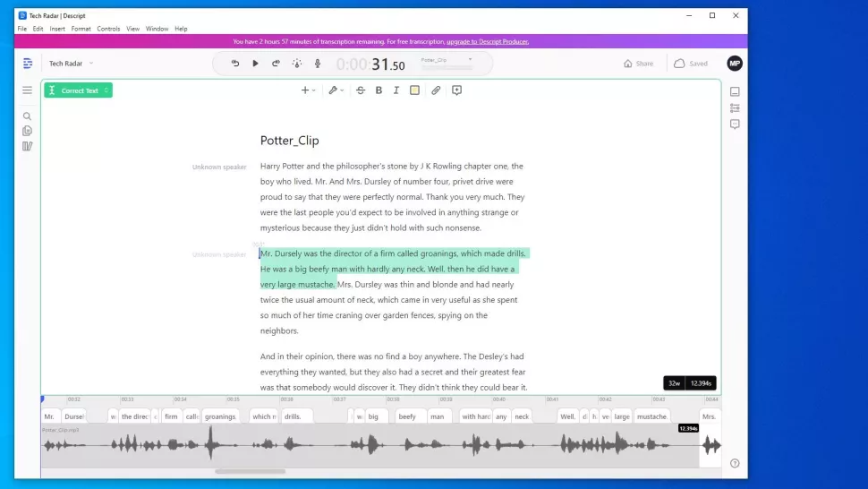Open the MP account avatar
Viewport: 868px width, 489px height.
pyautogui.click(x=735, y=63)
